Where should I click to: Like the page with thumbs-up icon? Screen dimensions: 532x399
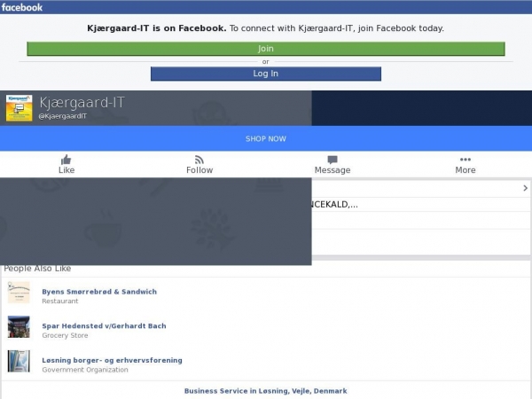point(66,160)
